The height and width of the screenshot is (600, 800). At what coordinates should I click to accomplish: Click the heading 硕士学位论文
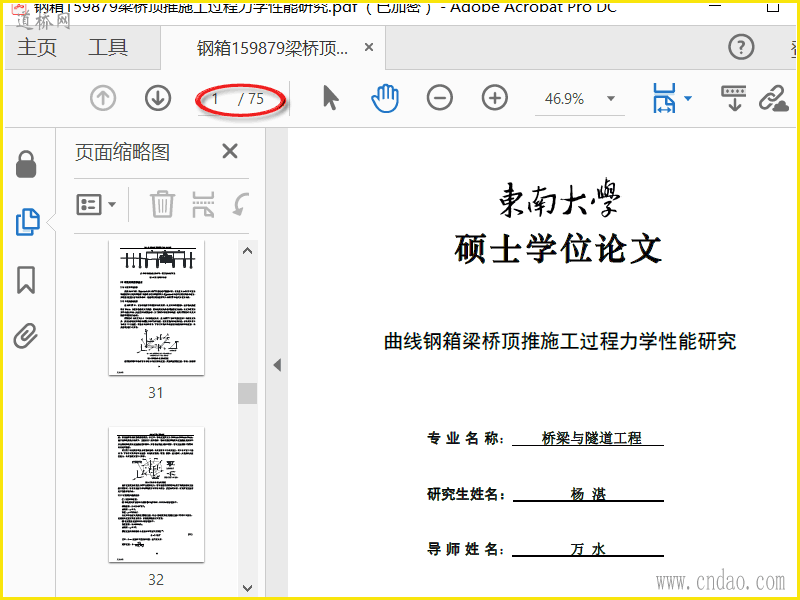pos(558,248)
